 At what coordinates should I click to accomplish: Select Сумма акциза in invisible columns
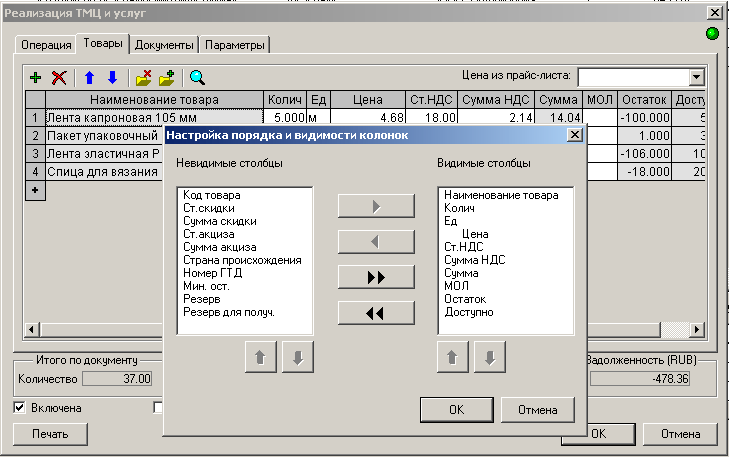(x=219, y=247)
